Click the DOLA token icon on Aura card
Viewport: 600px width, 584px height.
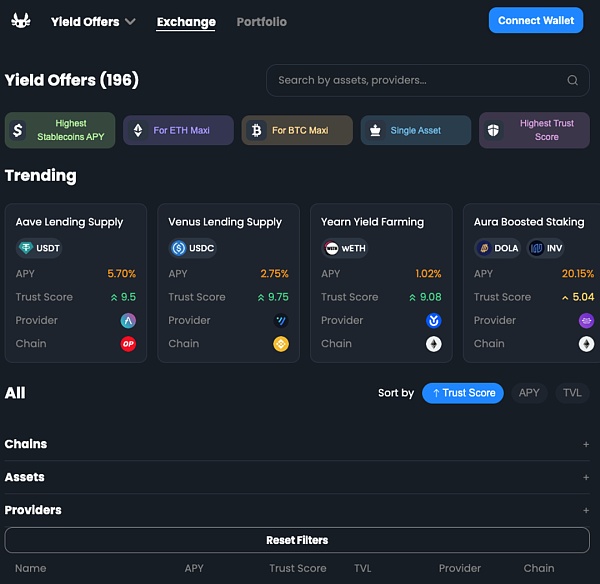pos(484,248)
